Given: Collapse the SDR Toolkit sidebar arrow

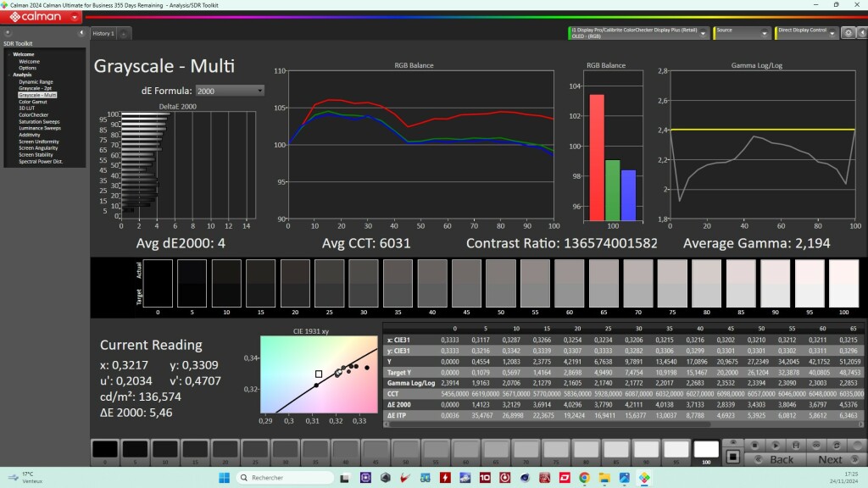Looking at the screenshot, I should tap(81, 33).
